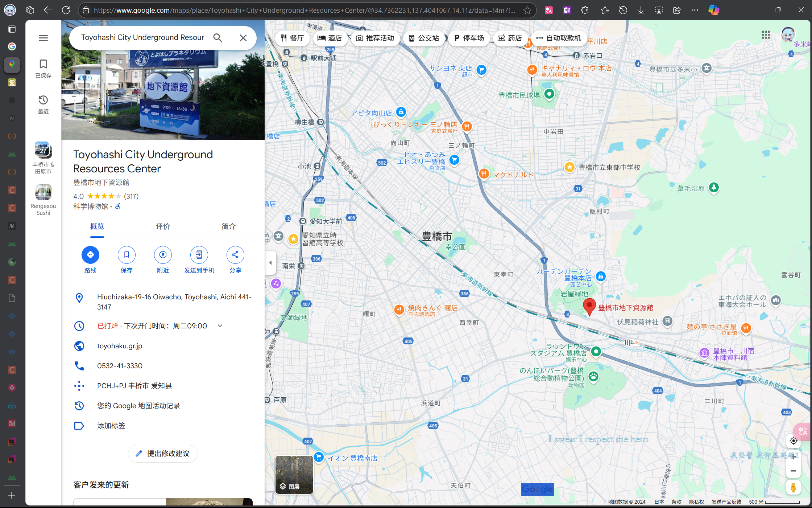Switch to the About (简介) tab
Viewport: 812px width, 508px height.
[229, 226]
